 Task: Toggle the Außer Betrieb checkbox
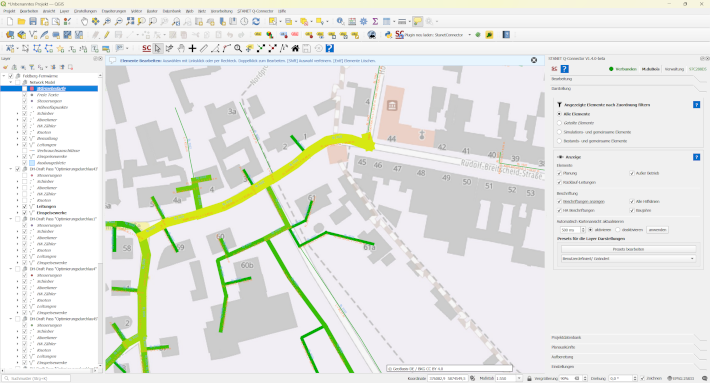pyautogui.click(x=632, y=173)
